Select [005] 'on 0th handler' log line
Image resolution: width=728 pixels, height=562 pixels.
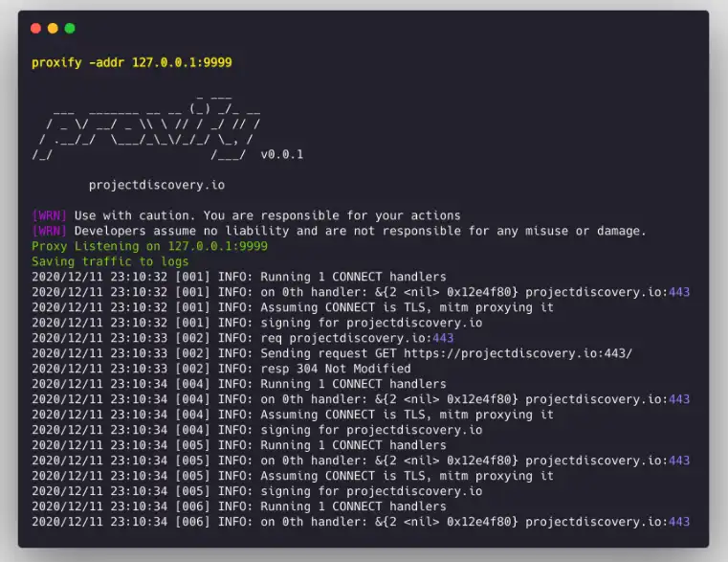click(361, 461)
